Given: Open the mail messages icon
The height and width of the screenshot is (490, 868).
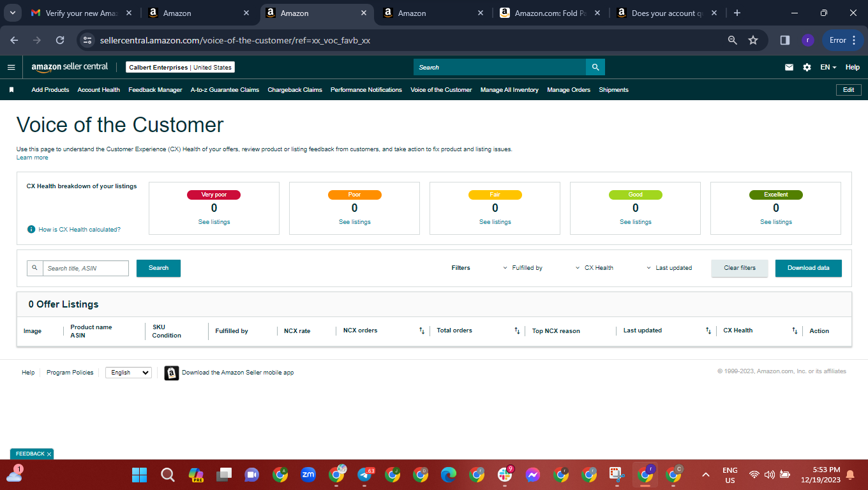Looking at the screenshot, I should (789, 67).
